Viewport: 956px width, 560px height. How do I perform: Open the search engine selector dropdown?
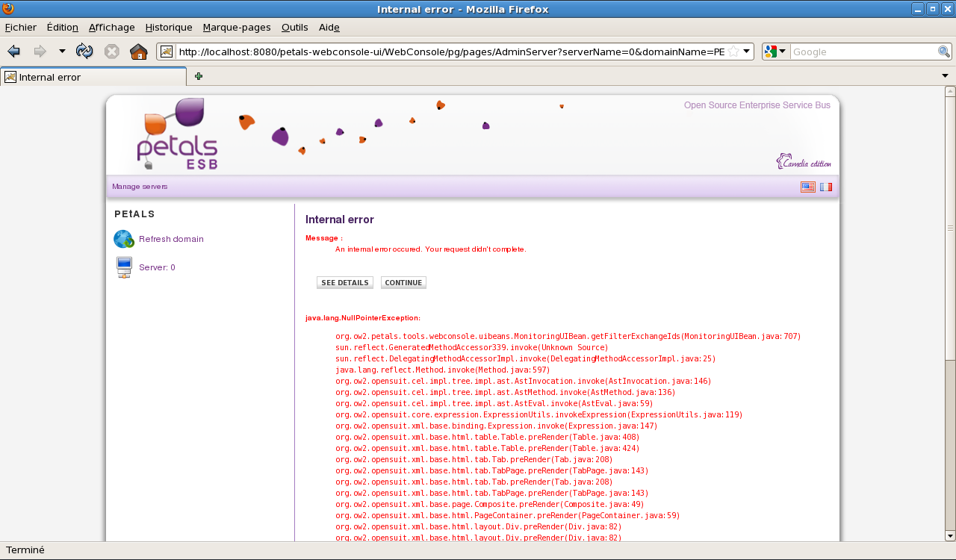coord(775,52)
